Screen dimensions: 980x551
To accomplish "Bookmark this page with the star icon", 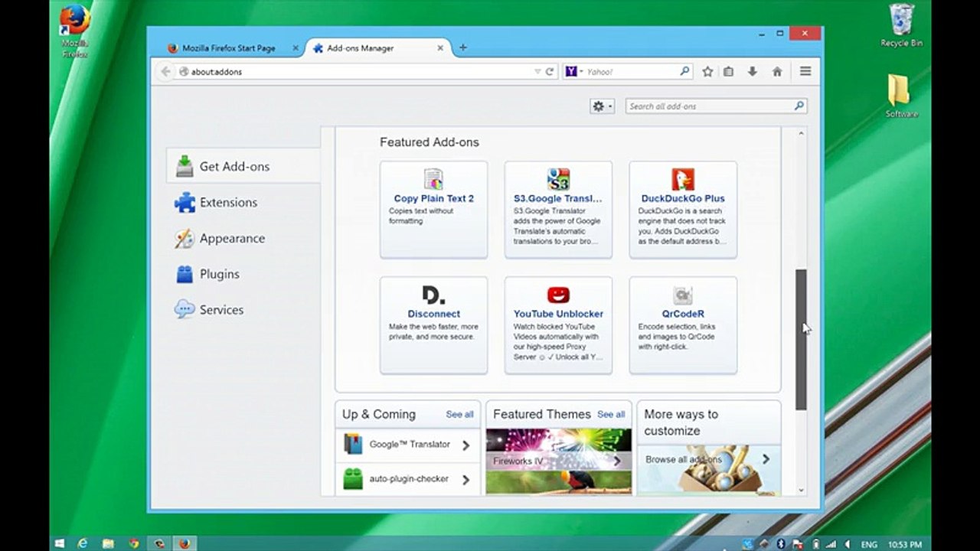I will point(707,71).
